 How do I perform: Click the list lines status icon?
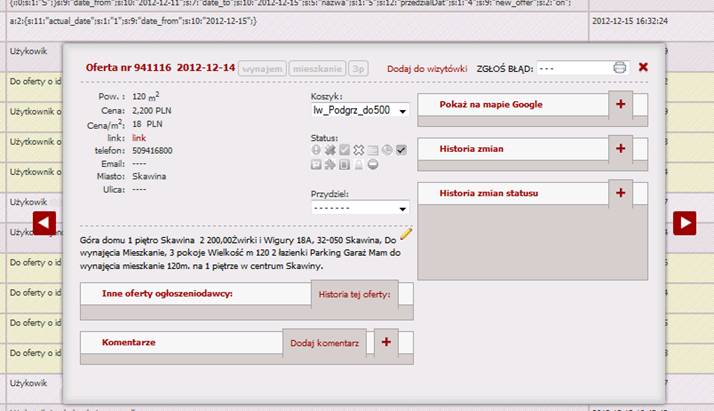372,150
